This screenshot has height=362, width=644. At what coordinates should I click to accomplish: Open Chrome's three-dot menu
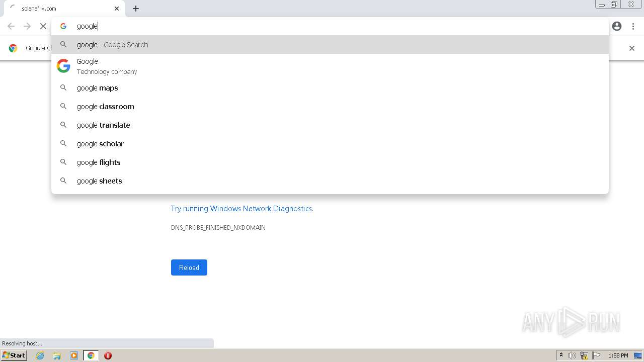(633, 26)
